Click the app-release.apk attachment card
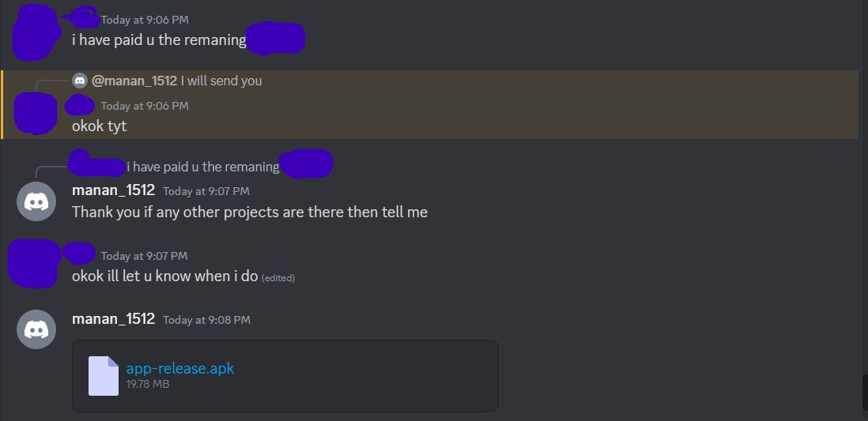Image resolution: width=868 pixels, height=421 pixels. click(x=285, y=376)
